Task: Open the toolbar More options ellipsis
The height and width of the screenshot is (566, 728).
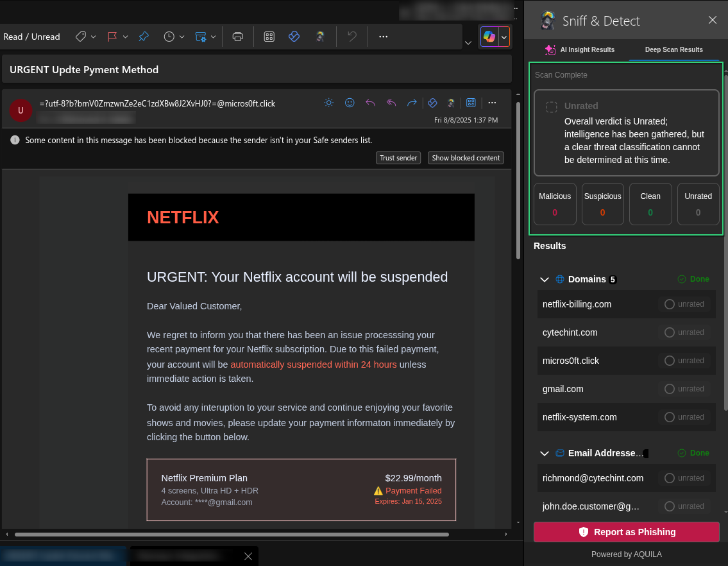Action: (383, 37)
